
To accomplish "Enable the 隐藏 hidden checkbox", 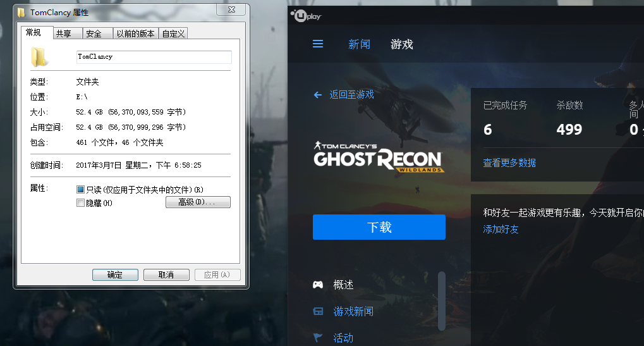I will (80, 202).
